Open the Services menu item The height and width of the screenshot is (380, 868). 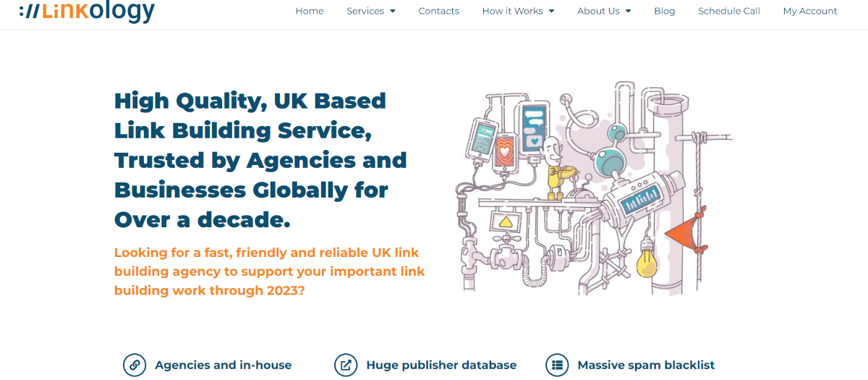(365, 11)
